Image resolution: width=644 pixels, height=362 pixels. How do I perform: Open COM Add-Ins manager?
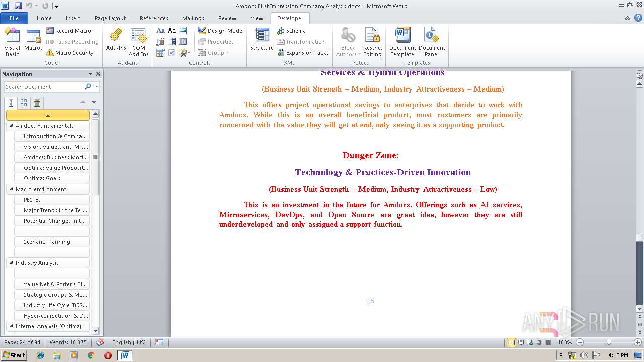(138, 42)
